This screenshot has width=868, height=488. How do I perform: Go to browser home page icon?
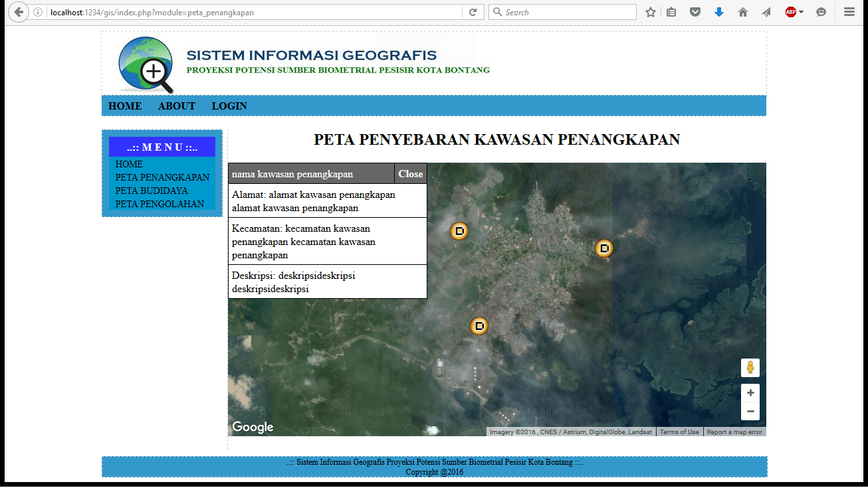(x=743, y=12)
